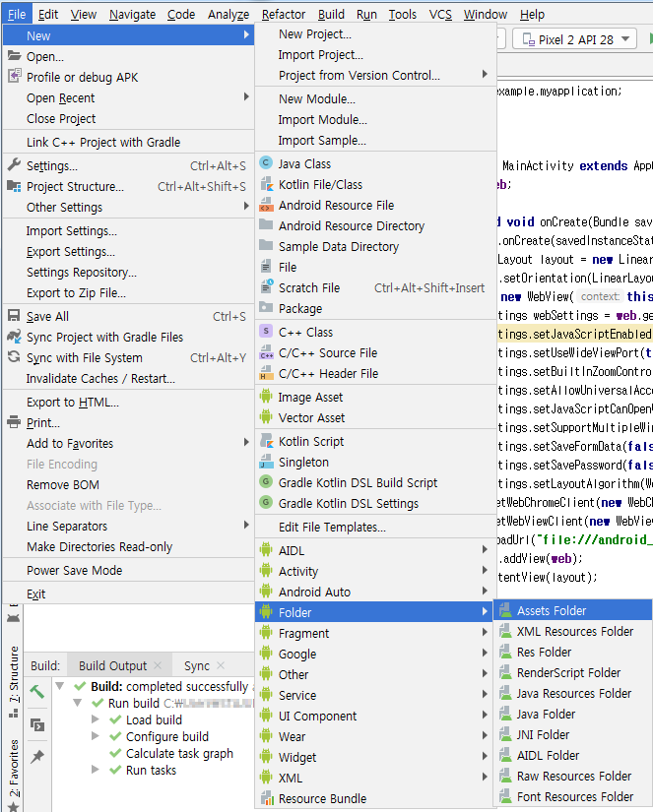The image size is (653, 812).
Task: Select New Project... menu entry
Action: point(375,33)
